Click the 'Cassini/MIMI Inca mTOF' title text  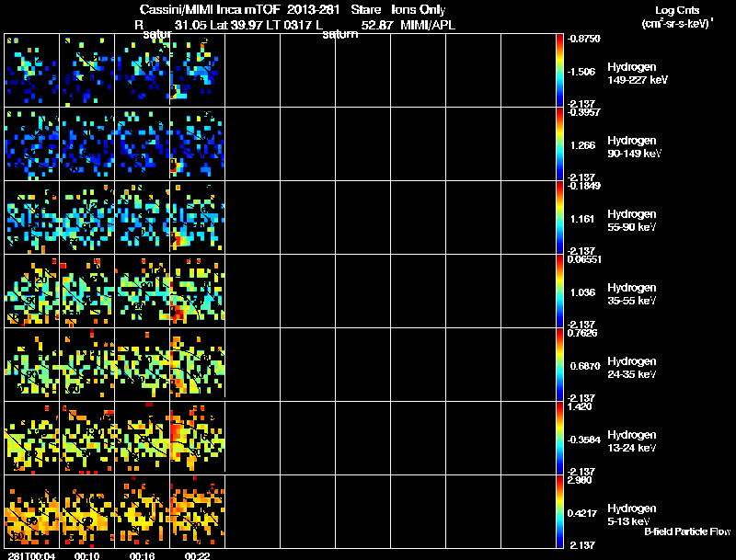tap(210, 10)
